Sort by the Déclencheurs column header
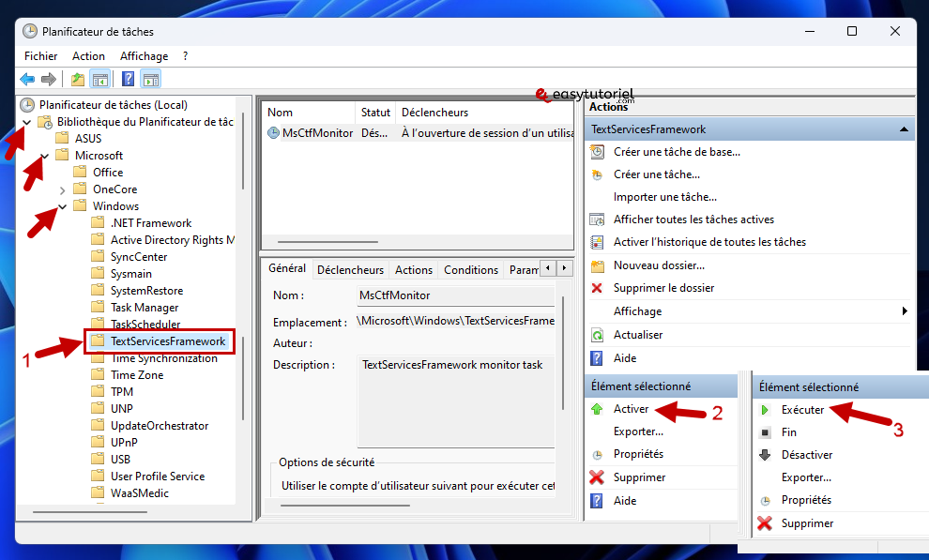Screen dimensions: 929x560 (x=484, y=113)
